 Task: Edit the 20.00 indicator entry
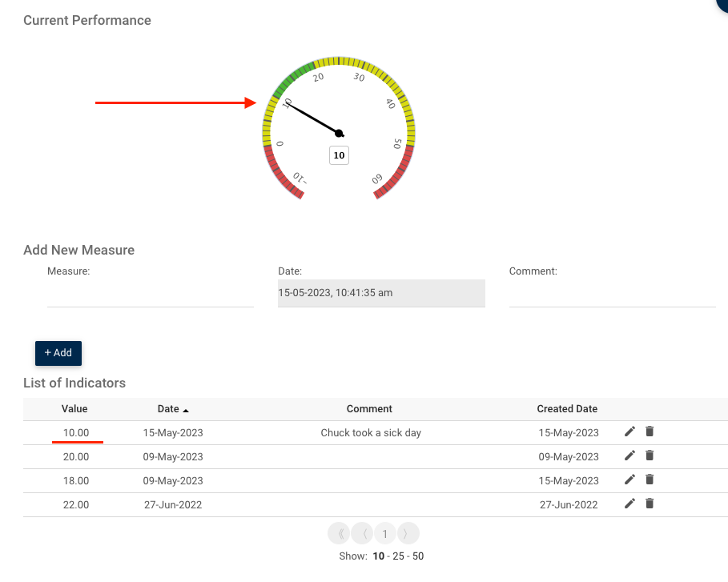pos(629,456)
